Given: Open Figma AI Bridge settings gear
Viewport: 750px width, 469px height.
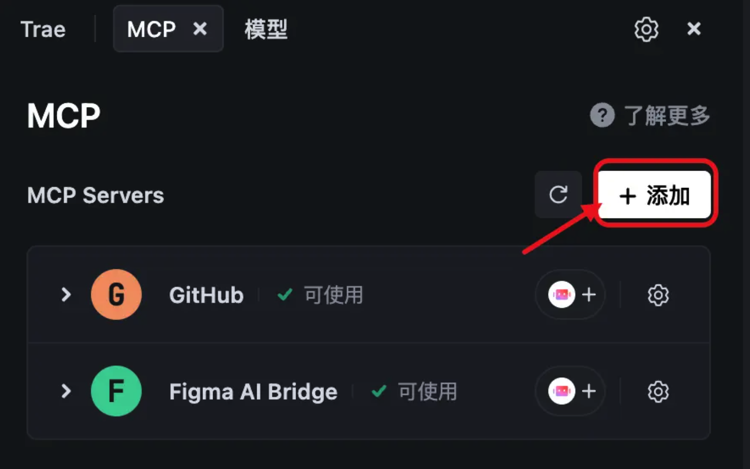Looking at the screenshot, I should click(658, 392).
